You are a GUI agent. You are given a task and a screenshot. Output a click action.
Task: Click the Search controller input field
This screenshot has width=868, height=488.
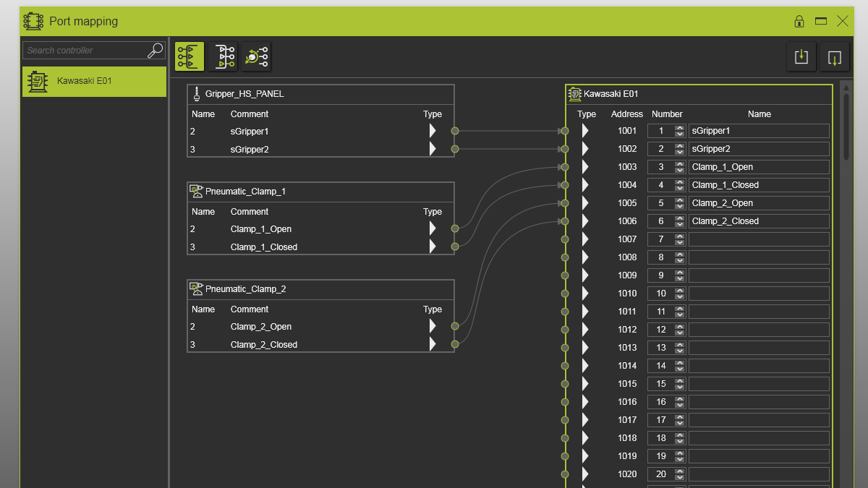tap(85, 51)
